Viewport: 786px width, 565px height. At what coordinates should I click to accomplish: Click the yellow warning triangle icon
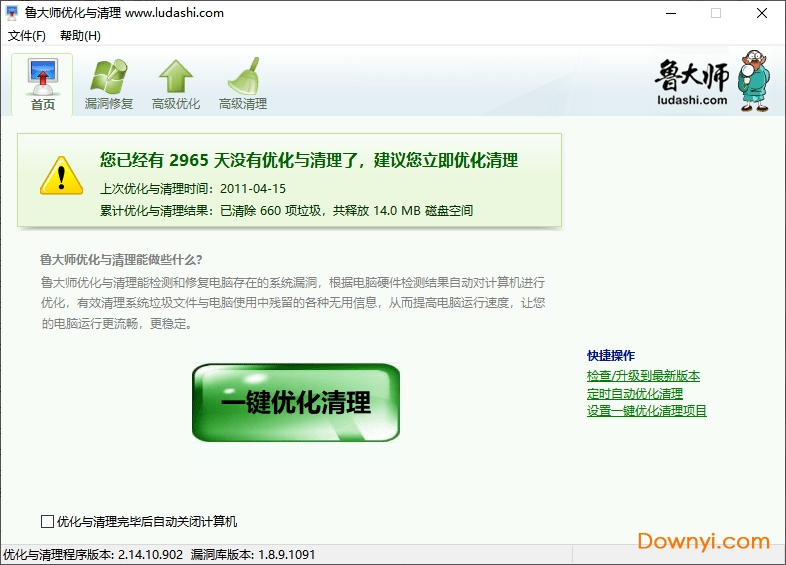pyautogui.click(x=62, y=175)
